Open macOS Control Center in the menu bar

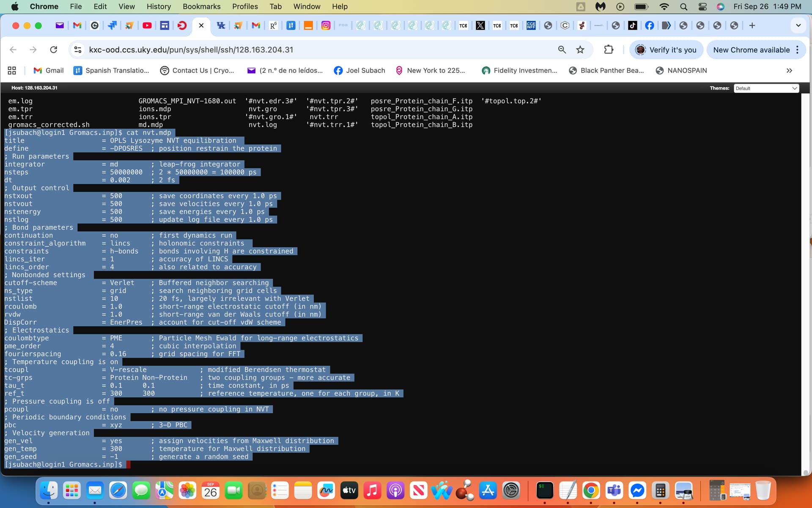point(702,6)
